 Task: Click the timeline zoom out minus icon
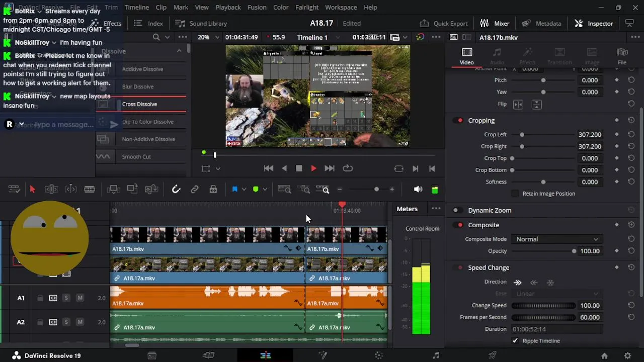340,189
